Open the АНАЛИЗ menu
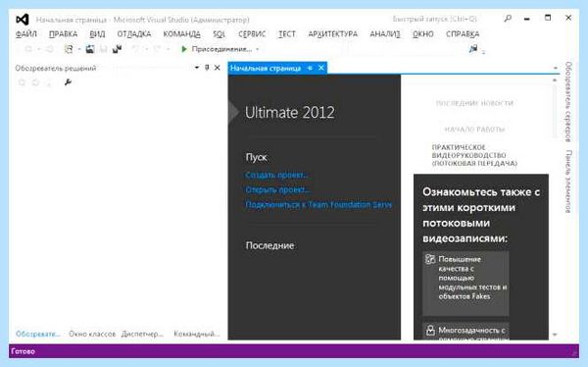 [x=385, y=34]
